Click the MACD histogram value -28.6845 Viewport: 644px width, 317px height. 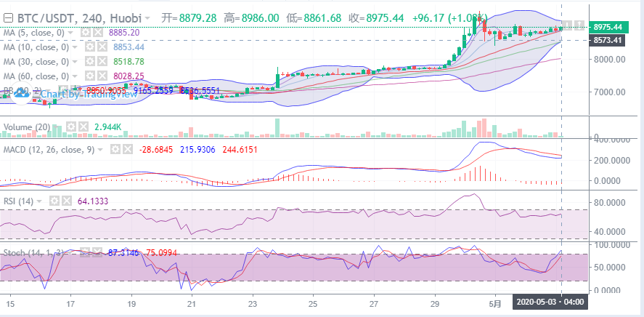click(157, 150)
